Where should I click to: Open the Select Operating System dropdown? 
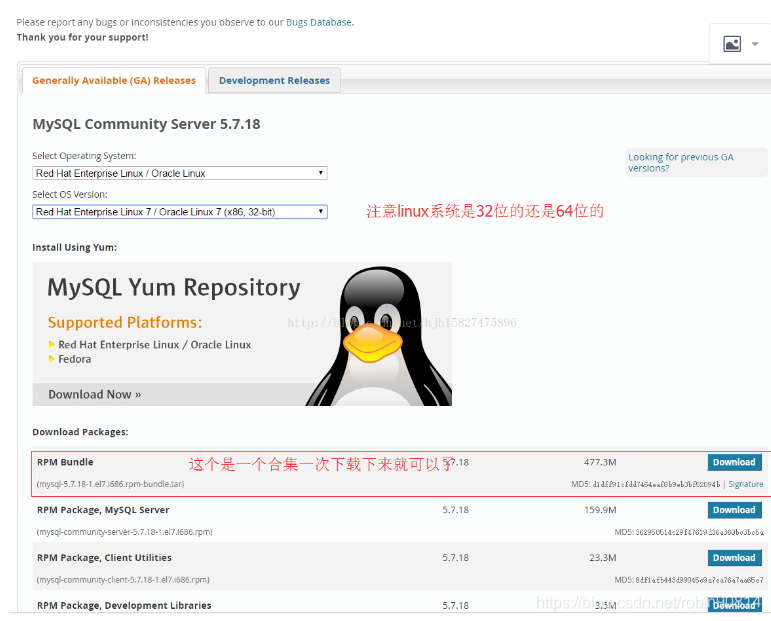coord(180,173)
